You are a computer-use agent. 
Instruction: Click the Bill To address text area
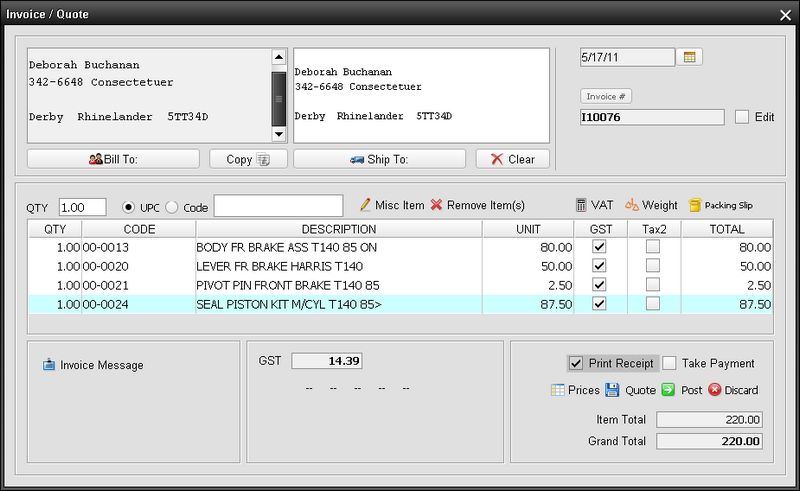click(149, 96)
